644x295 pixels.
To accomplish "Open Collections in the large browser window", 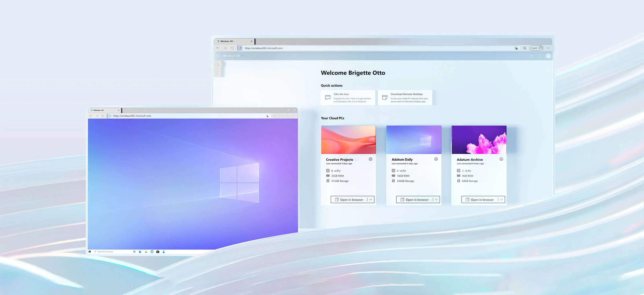I will (525, 48).
